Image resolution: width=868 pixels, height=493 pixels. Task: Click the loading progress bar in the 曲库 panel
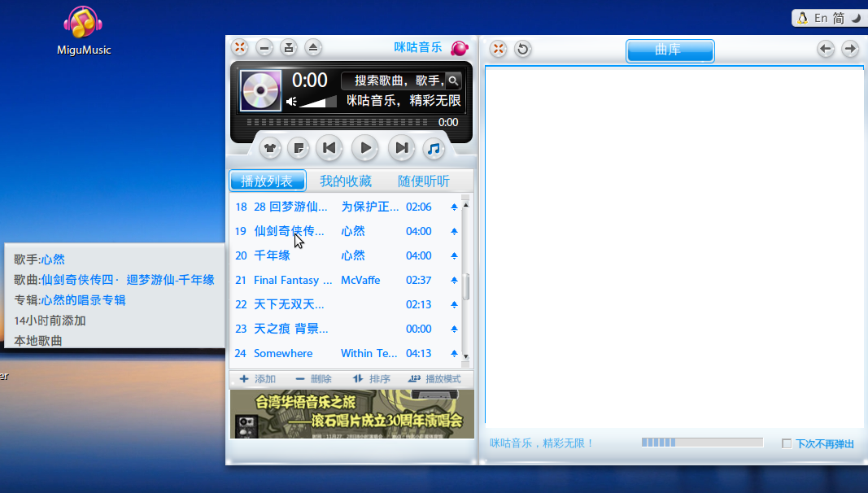[702, 442]
